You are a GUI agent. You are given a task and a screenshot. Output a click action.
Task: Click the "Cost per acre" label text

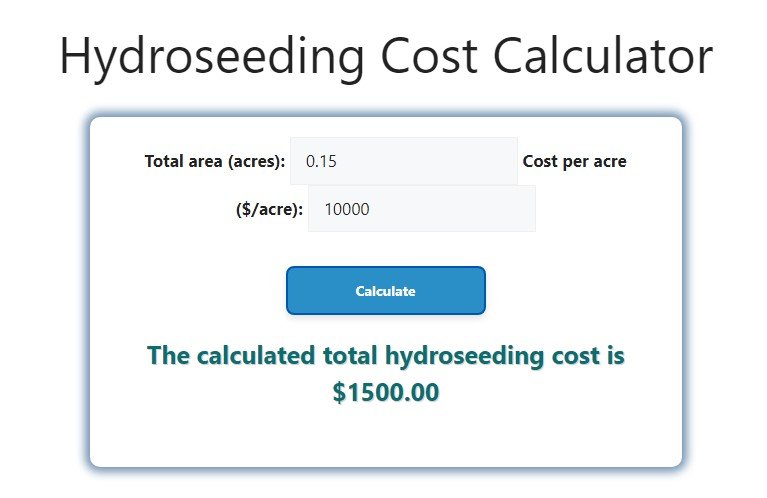point(575,161)
